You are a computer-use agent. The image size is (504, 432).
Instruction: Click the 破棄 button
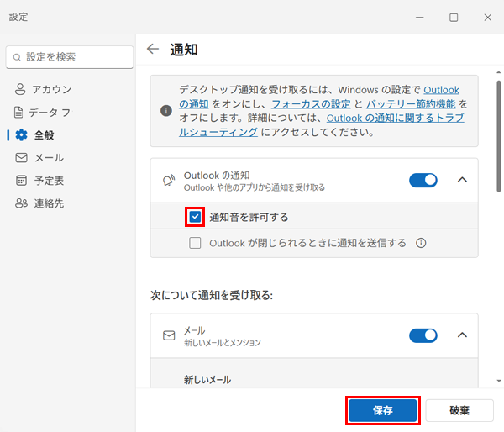point(459,410)
